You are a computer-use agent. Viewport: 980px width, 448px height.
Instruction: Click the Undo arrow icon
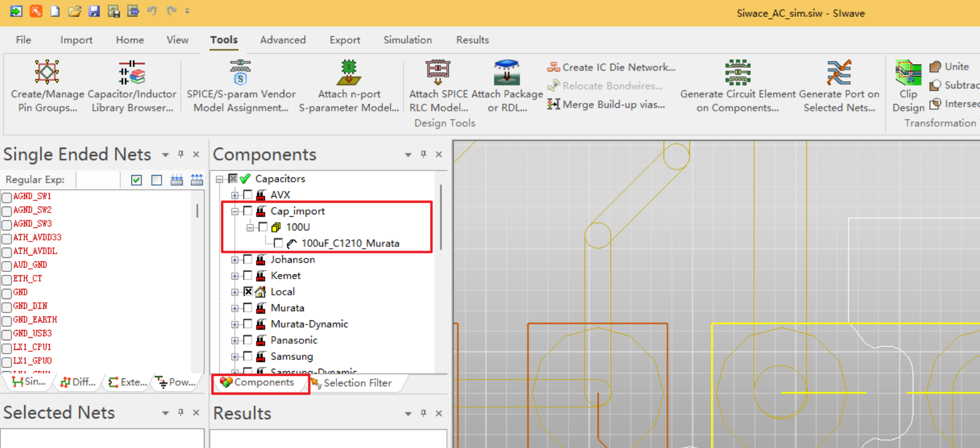(152, 11)
